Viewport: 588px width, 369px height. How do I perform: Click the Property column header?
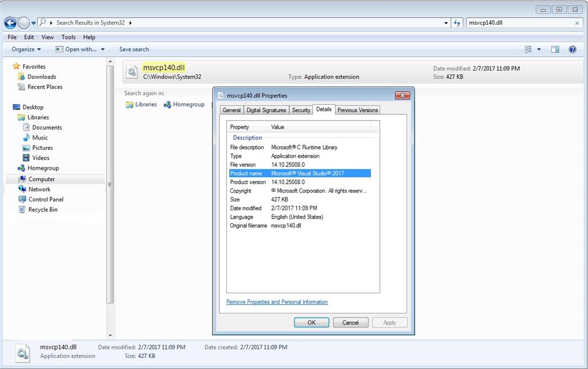(247, 127)
